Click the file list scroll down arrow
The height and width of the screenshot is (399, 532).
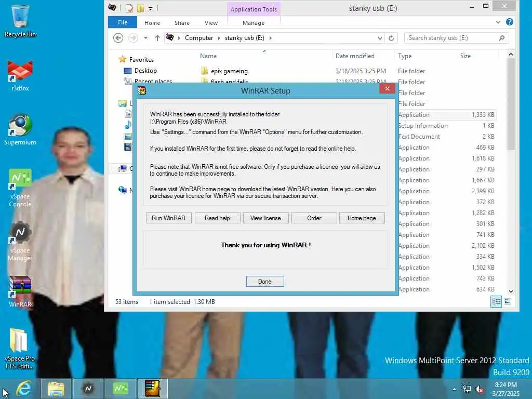pos(511,291)
